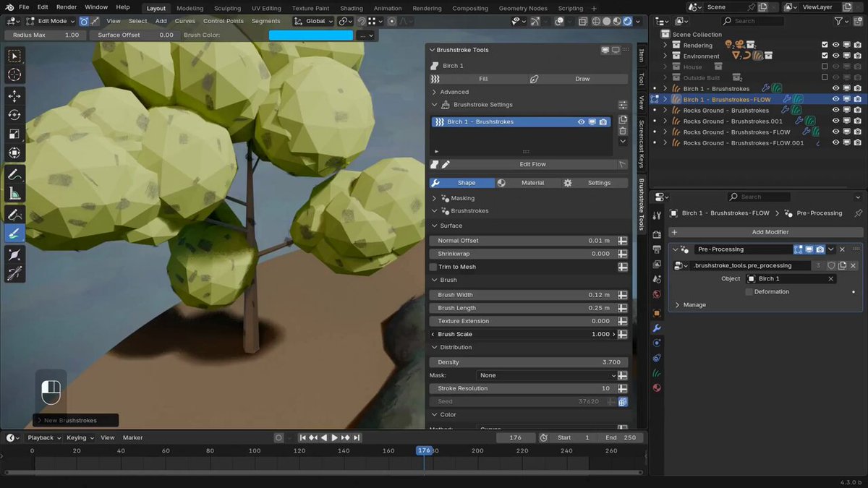This screenshot has height=488, width=868.
Task: Click the Blender logo icon
Action: coord(9,7)
